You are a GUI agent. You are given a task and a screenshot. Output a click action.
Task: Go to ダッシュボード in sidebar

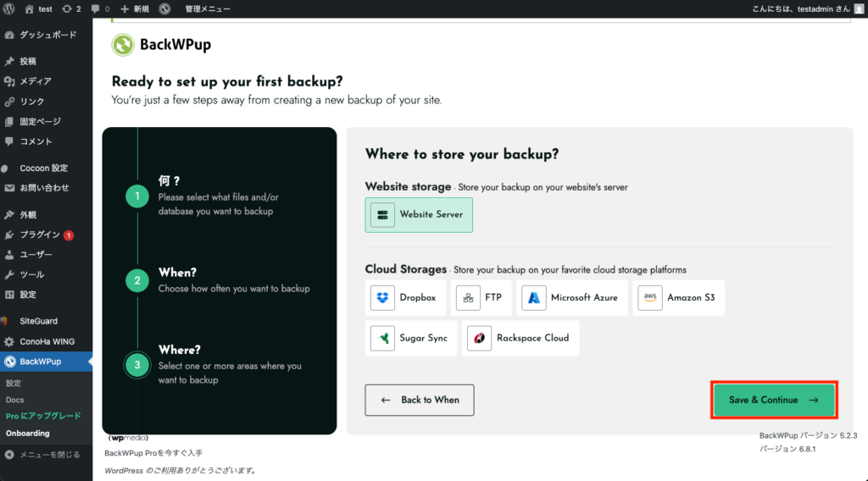(x=47, y=35)
